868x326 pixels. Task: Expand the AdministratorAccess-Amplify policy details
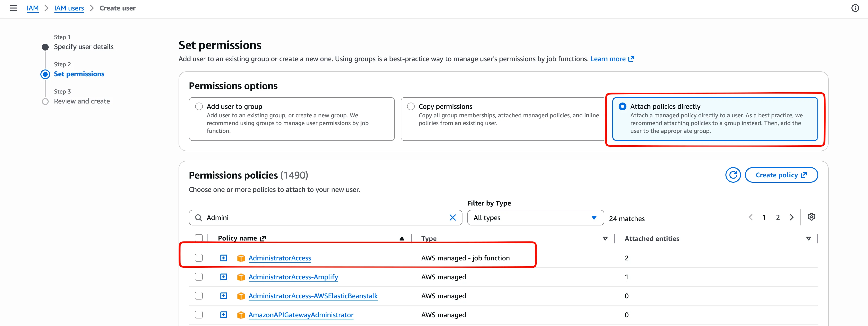tap(224, 277)
